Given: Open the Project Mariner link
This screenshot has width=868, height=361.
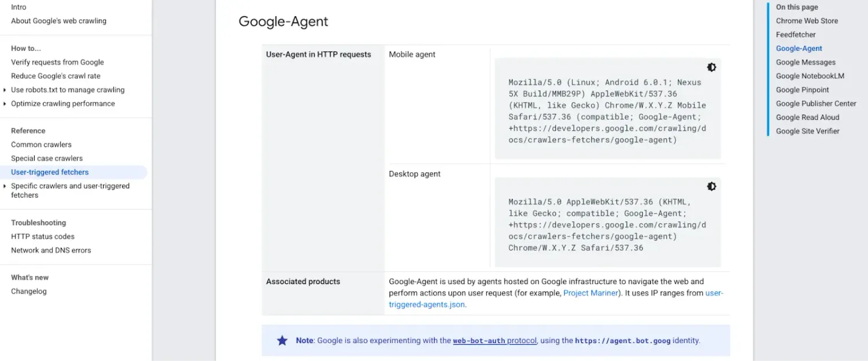Looking at the screenshot, I should pos(590,293).
